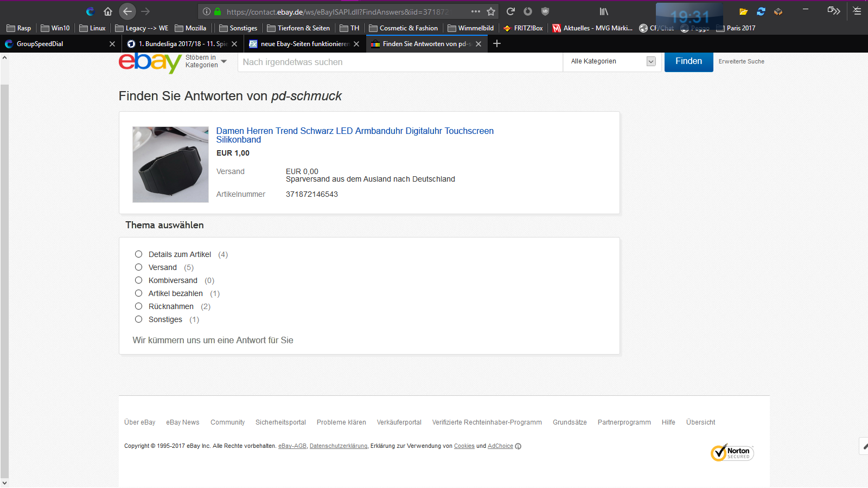
Task: Switch to the GroupSpeedDial tab
Action: pyautogui.click(x=54, y=44)
